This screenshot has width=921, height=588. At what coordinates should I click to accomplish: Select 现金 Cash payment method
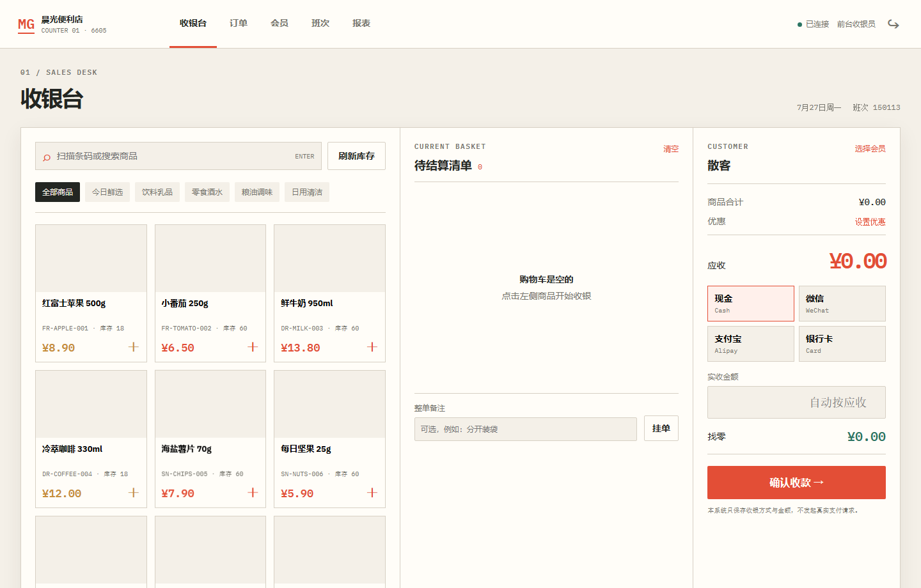[x=751, y=304]
